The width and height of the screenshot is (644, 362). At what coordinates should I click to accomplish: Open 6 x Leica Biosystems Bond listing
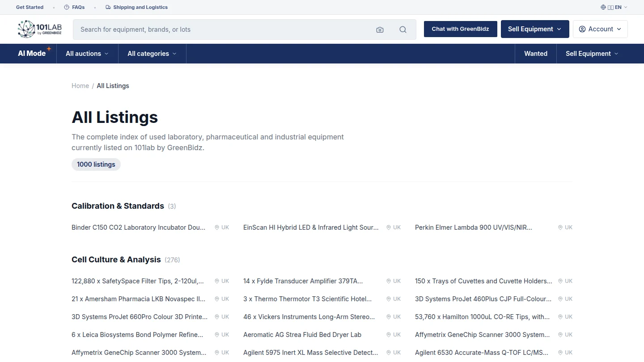point(137,335)
